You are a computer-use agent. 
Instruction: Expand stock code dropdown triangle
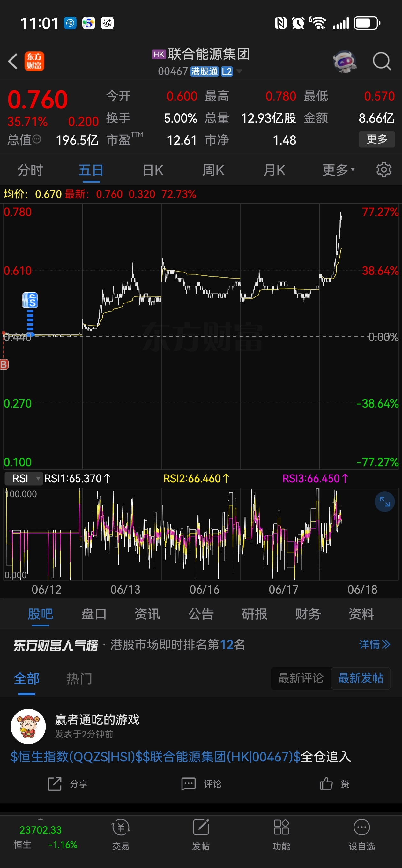tap(239, 71)
